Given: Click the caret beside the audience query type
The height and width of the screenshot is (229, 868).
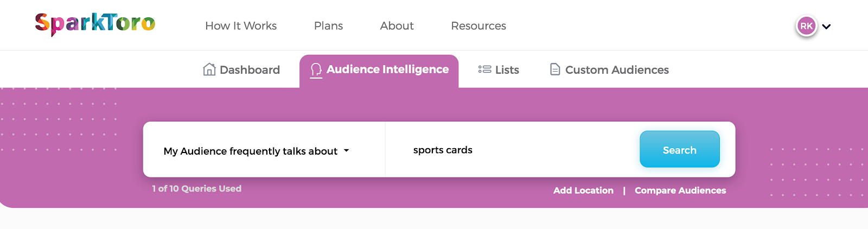Looking at the screenshot, I should pyautogui.click(x=347, y=151).
